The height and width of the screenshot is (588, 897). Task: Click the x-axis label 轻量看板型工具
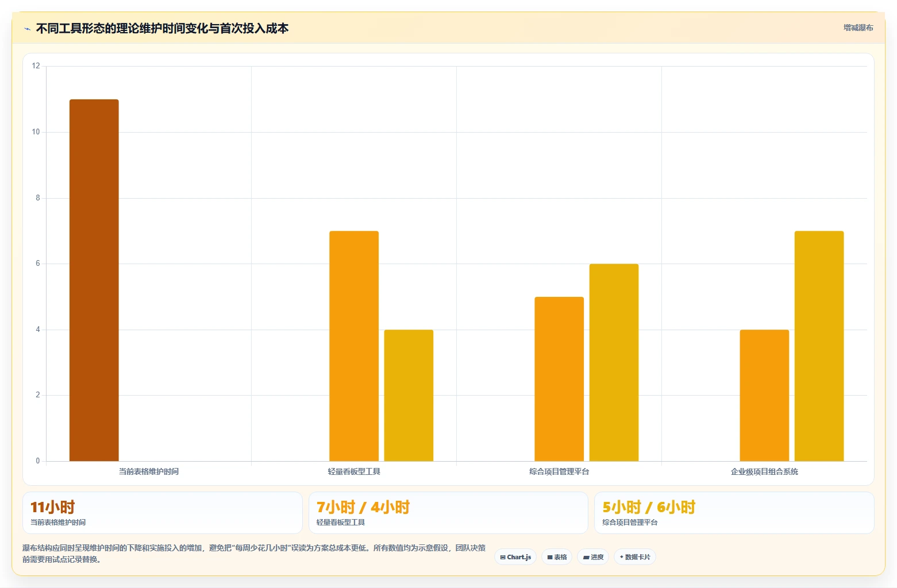[354, 471]
